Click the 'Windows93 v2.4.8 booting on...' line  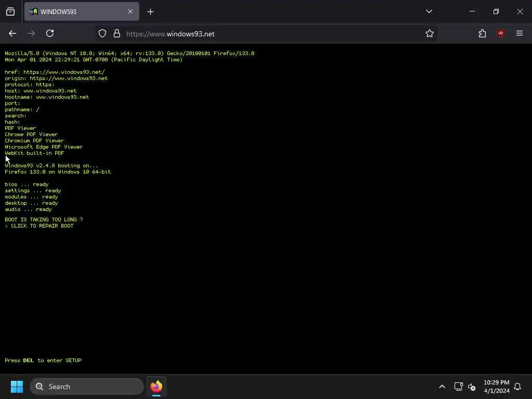click(51, 166)
